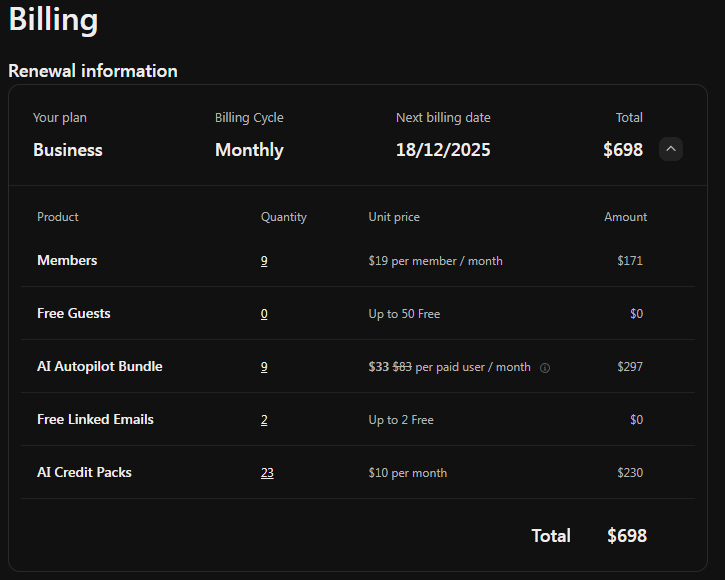The width and height of the screenshot is (725, 580).
Task: Collapse the renewal details chevron
Action: pyautogui.click(x=671, y=149)
